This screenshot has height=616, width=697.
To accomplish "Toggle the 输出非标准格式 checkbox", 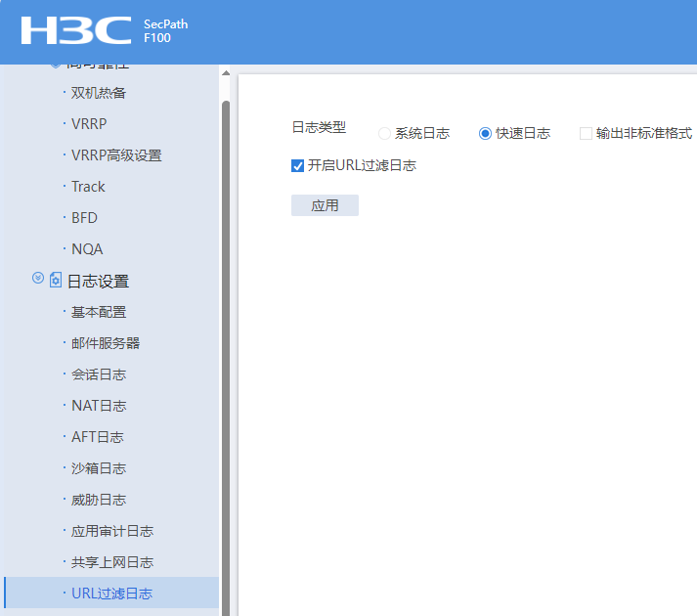I will point(586,133).
